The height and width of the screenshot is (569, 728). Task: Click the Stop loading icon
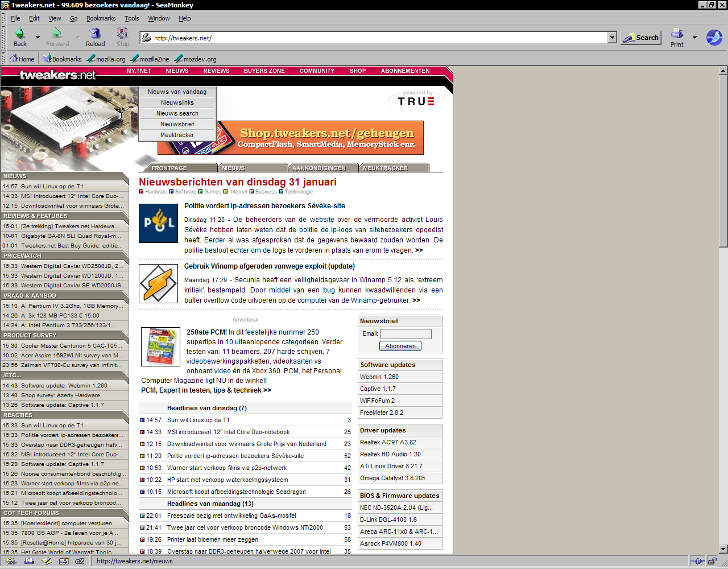tap(123, 34)
